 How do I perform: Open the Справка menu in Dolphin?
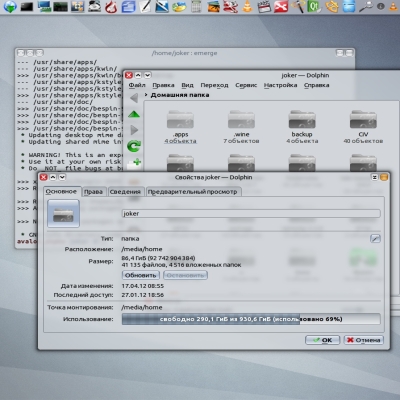(316, 85)
